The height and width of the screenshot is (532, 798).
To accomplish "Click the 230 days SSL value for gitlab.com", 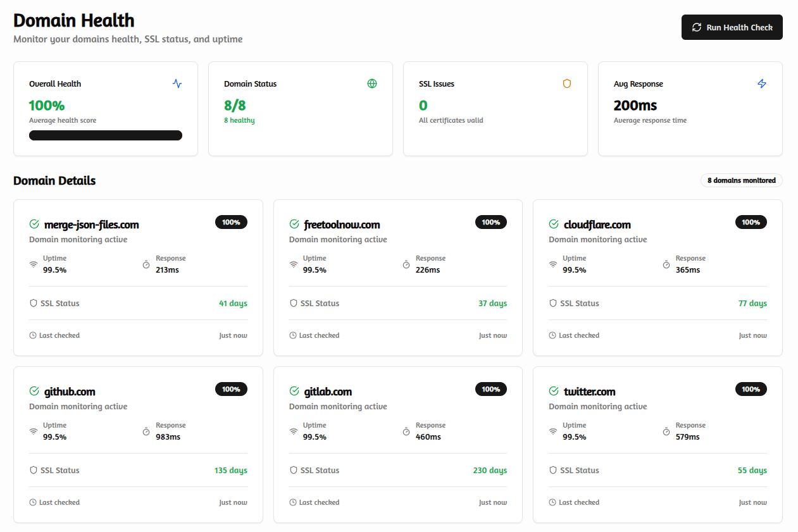I will [490, 470].
